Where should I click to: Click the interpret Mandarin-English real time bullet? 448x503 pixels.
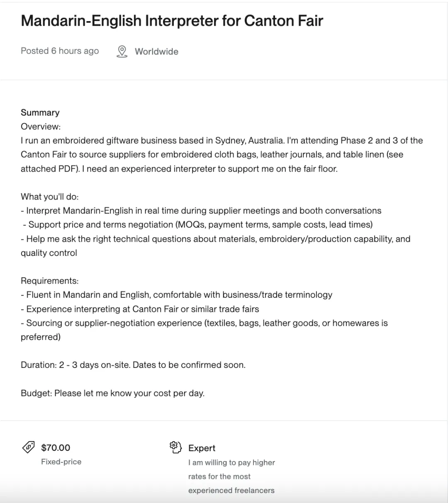[201, 211]
